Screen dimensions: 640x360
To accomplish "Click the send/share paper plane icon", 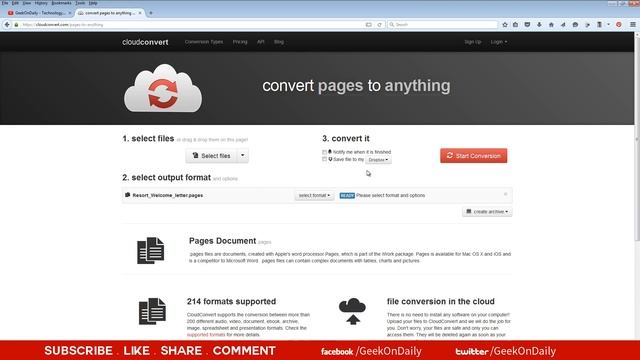I will pos(563,24).
